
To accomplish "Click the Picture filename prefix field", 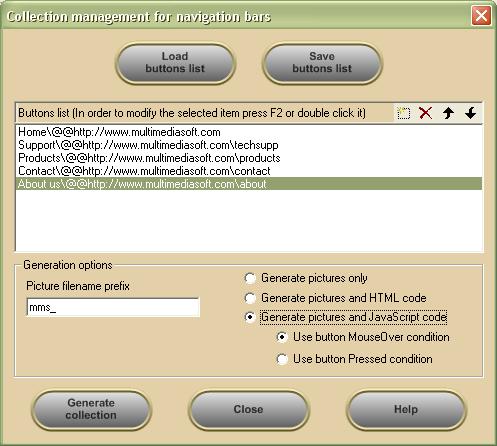I will (113, 307).
